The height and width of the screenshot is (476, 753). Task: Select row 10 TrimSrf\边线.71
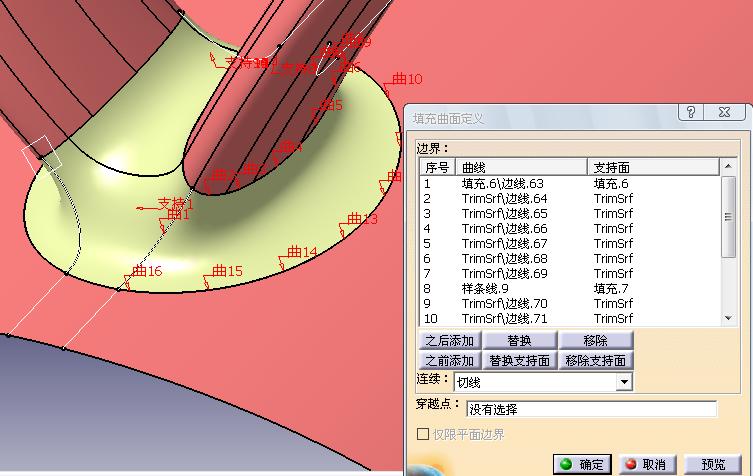point(570,318)
